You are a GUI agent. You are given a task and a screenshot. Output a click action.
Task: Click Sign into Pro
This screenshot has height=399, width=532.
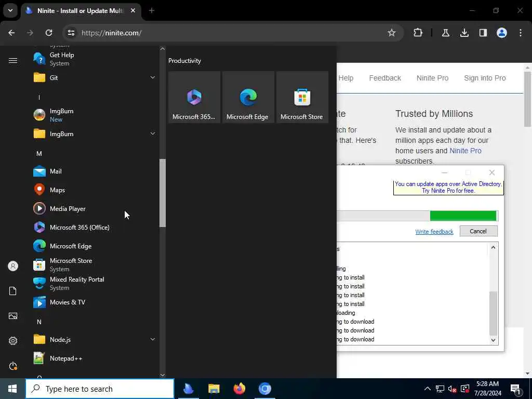pyautogui.click(x=485, y=78)
